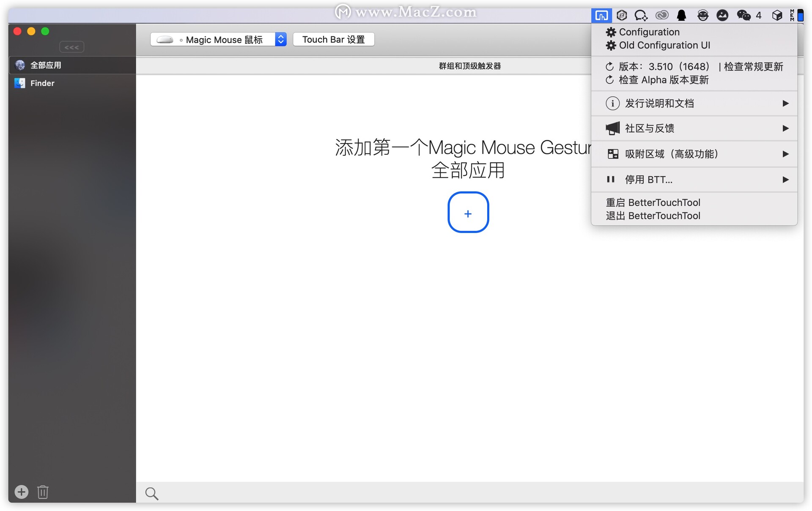Select 全部应用 in the sidebar
Screen dimensions: 812x511
pos(72,65)
